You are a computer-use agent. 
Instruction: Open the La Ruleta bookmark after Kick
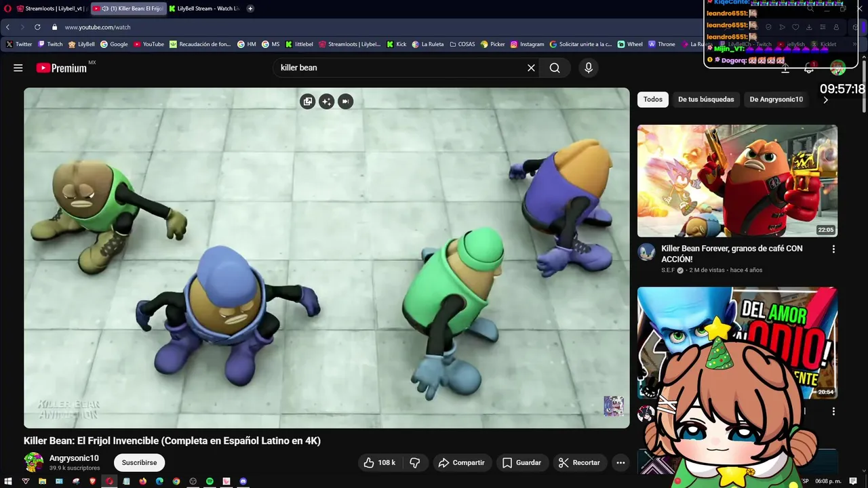(428, 44)
